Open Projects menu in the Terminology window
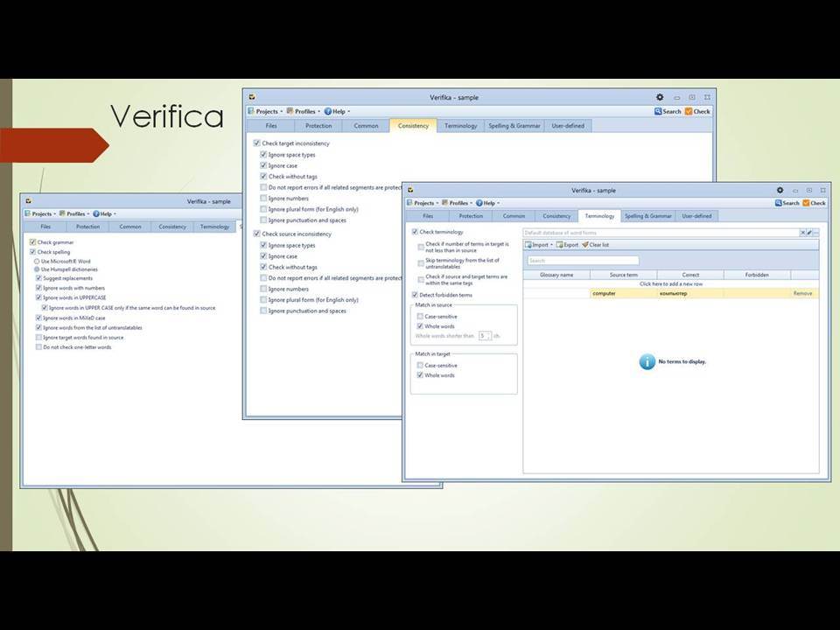The height and width of the screenshot is (630, 840). (x=423, y=203)
